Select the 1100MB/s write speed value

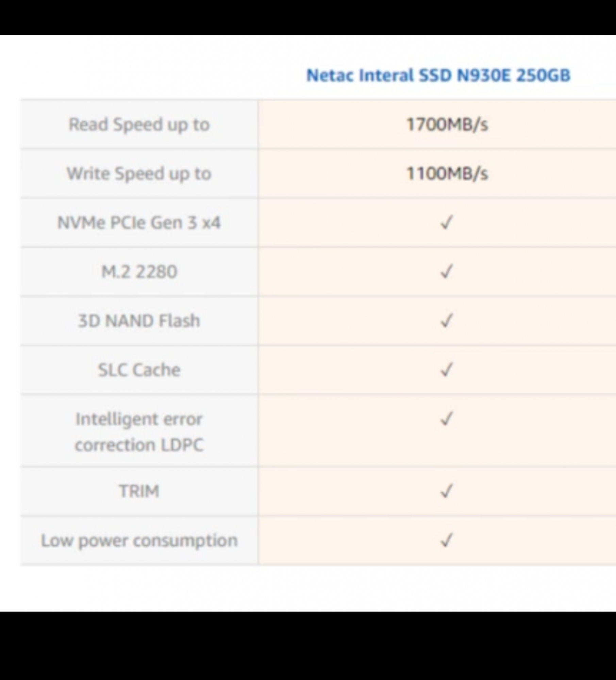coord(447,174)
